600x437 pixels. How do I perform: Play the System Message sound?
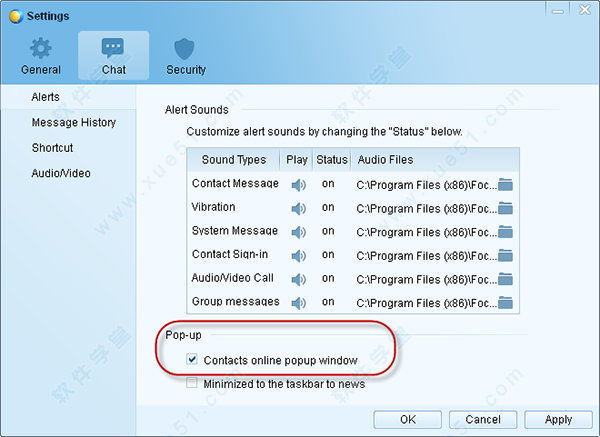click(298, 232)
